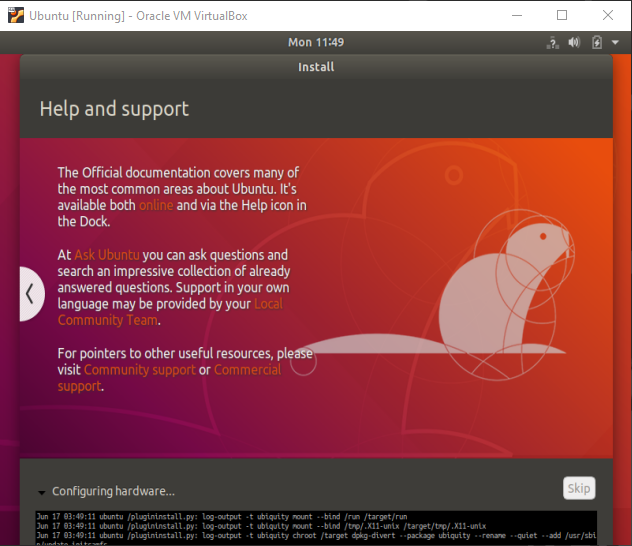Open the Commercial support link

click(x=169, y=378)
